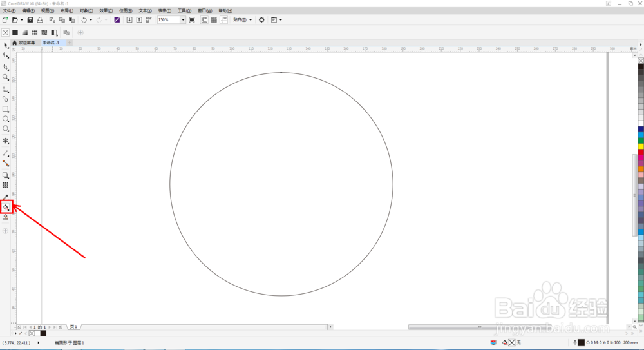Choose Bitmap Pattern Fill button

tap(44, 32)
